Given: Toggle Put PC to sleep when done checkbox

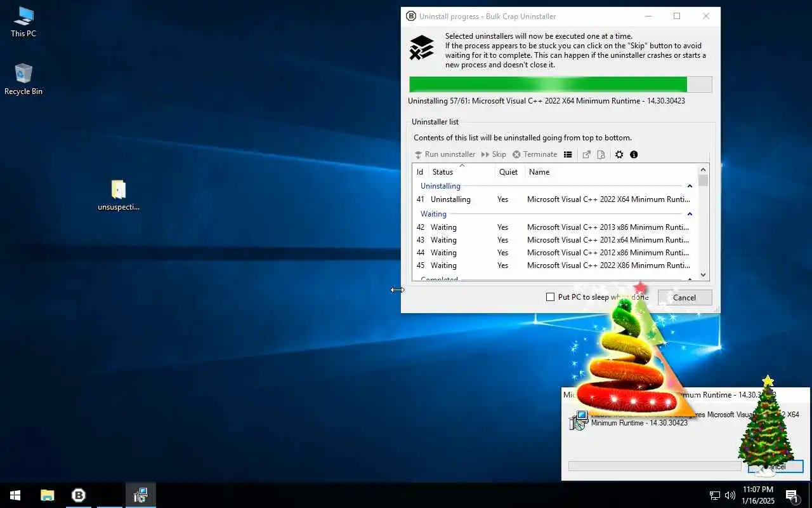Looking at the screenshot, I should tap(550, 297).
